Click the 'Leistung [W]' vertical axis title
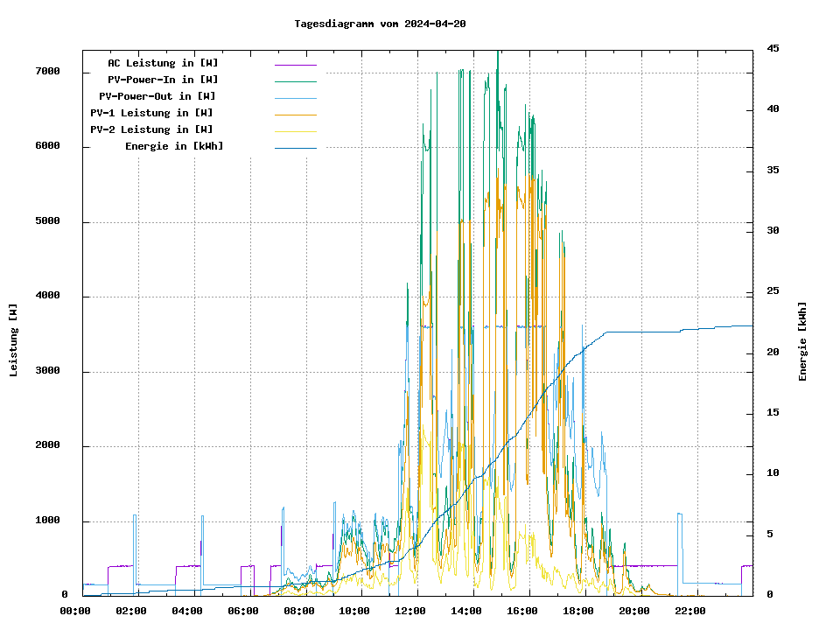 coord(14,340)
